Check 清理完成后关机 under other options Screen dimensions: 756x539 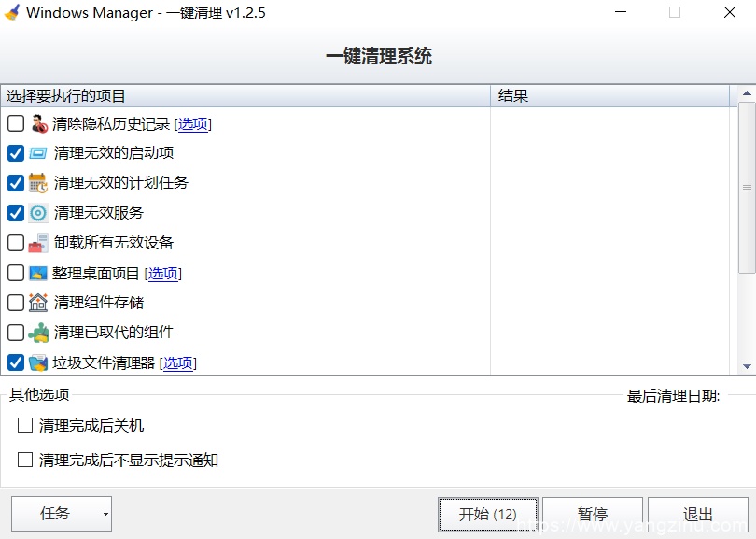[x=25, y=426]
